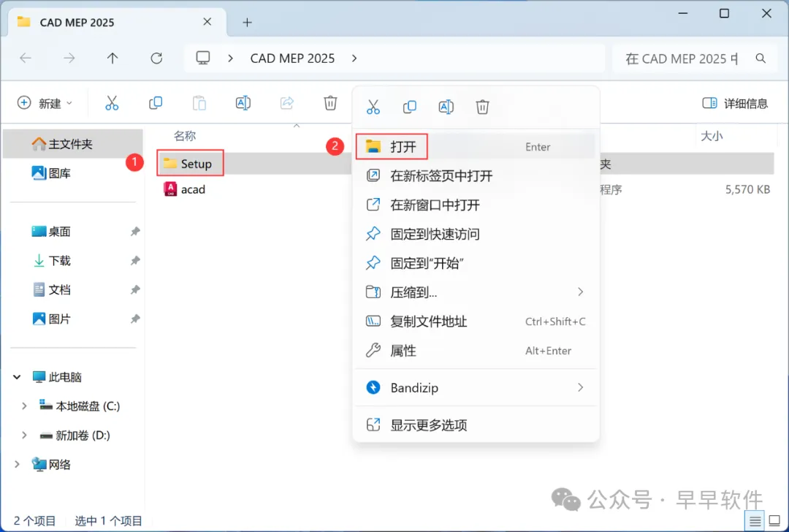Click the search magnifier icon
Viewport: 789px width, 532px height.
click(x=761, y=58)
